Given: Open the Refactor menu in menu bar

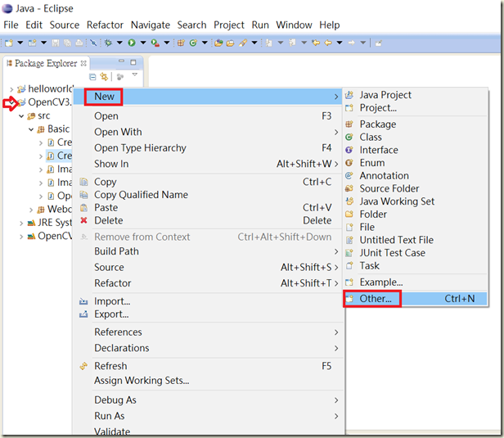Looking at the screenshot, I should pos(105,25).
